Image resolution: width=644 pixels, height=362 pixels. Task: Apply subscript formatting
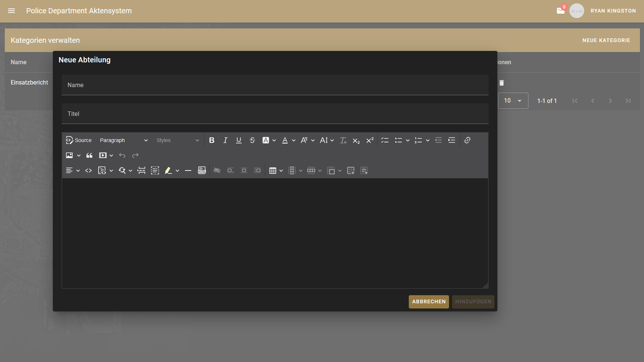click(x=356, y=140)
